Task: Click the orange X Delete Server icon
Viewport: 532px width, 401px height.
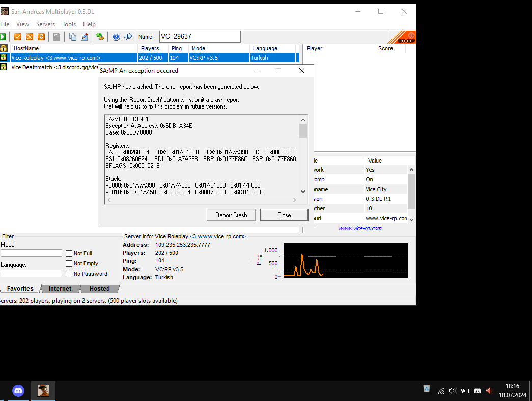Action: (30, 37)
